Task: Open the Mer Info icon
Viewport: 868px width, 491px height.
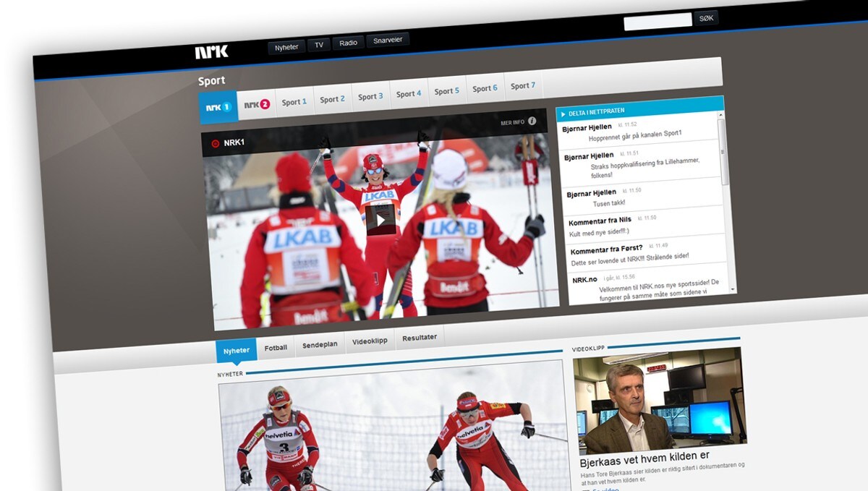Action: coord(532,121)
